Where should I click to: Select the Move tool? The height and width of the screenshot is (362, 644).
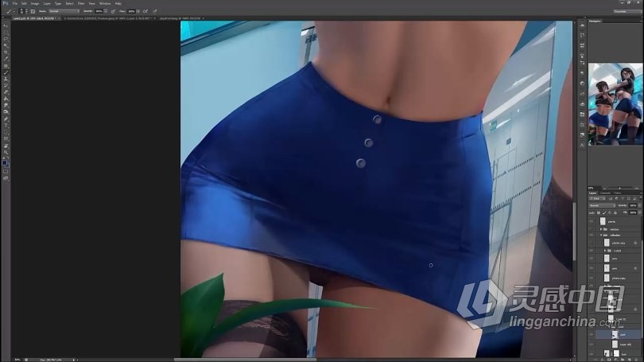(x=6, y=26)
